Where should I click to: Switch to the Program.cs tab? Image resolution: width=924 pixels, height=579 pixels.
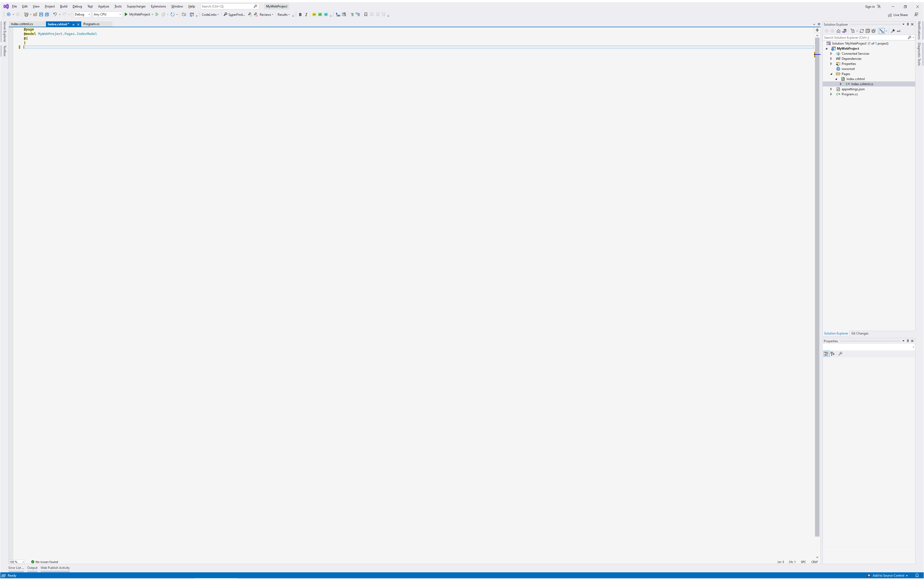click(x=91, y=24)
